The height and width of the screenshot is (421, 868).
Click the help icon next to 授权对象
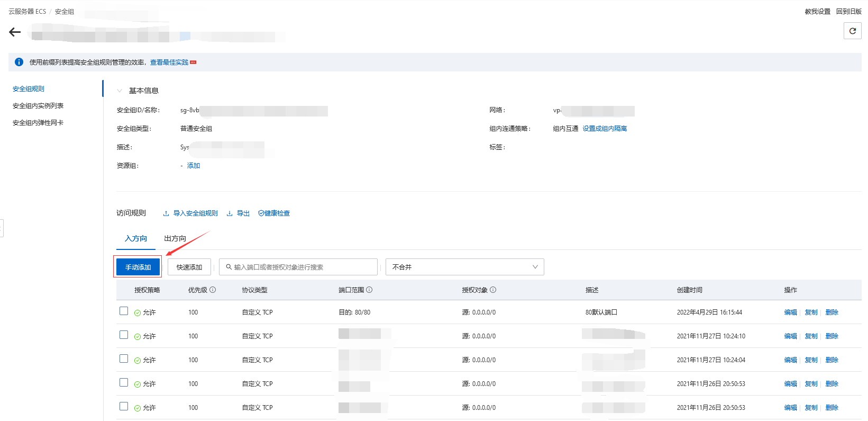(493, 290)
